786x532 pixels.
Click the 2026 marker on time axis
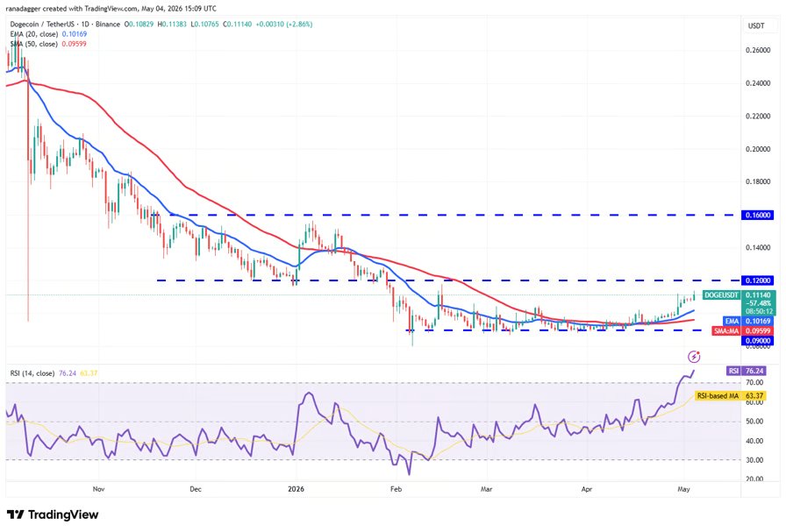pos(296,489)
